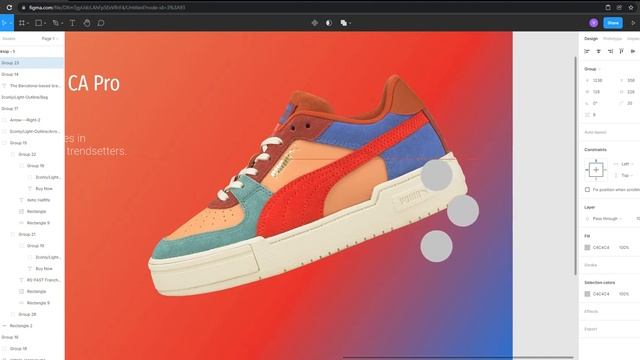The image size is (640, 360).
Task: Enable Fix position when scrolling checkbox
Action: coord(587,189)
